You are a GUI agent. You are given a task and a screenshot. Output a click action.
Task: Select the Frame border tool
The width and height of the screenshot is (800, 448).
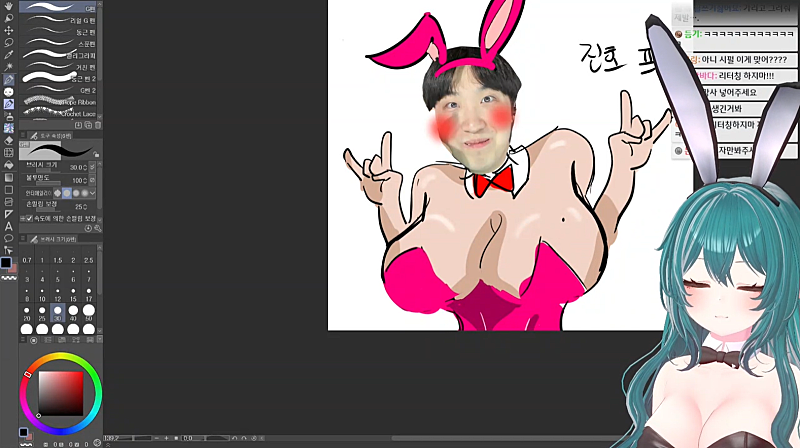(9, 202)
